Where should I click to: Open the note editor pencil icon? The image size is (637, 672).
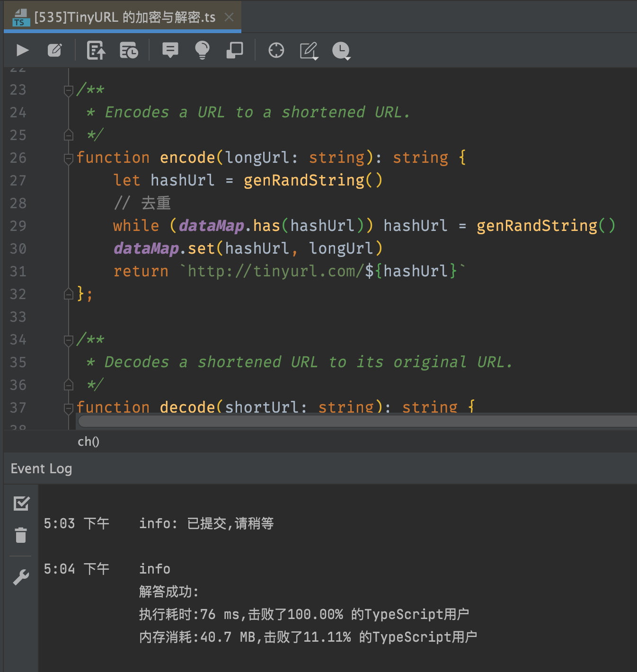coord(309,51)
